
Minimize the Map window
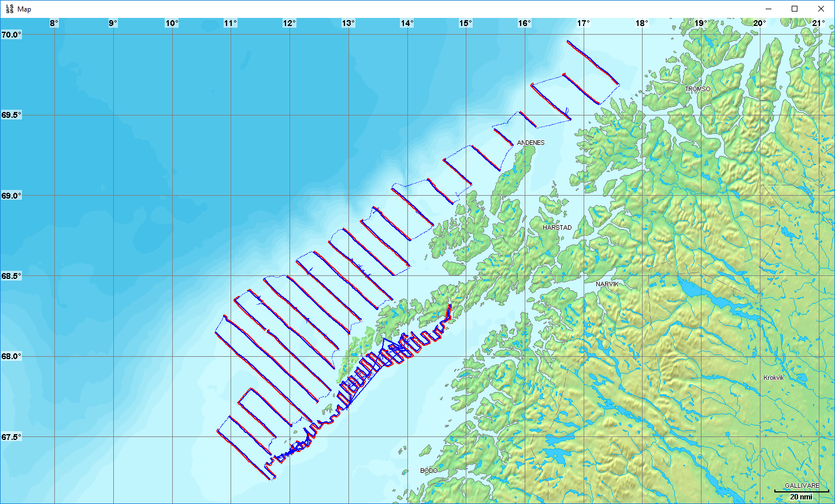(769, 9)
